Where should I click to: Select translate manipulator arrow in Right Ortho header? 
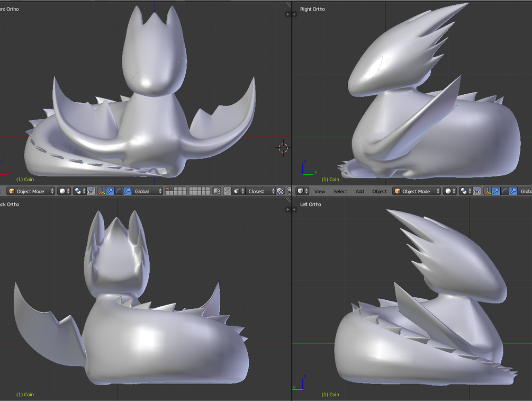[x=496, y=191]
